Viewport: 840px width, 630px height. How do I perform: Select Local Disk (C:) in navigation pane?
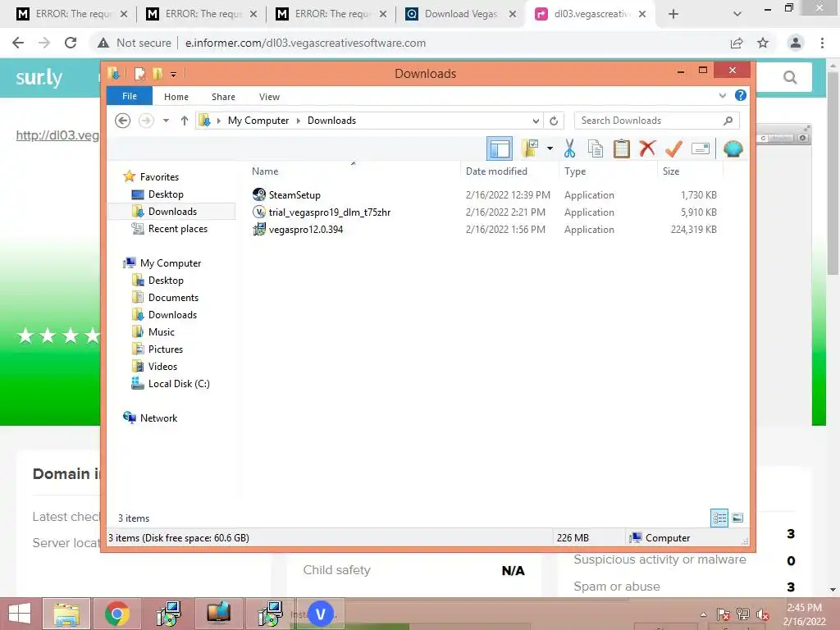tap(178, 384)
